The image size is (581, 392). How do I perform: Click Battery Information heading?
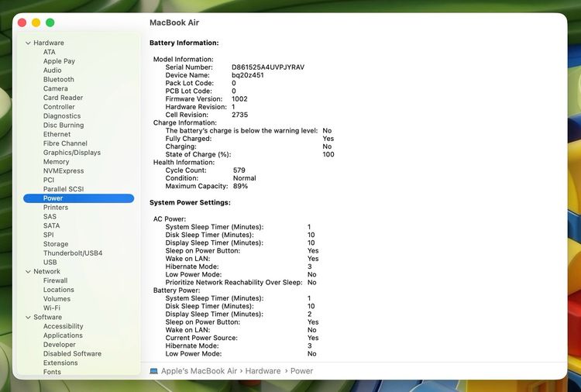coord(184,43)
